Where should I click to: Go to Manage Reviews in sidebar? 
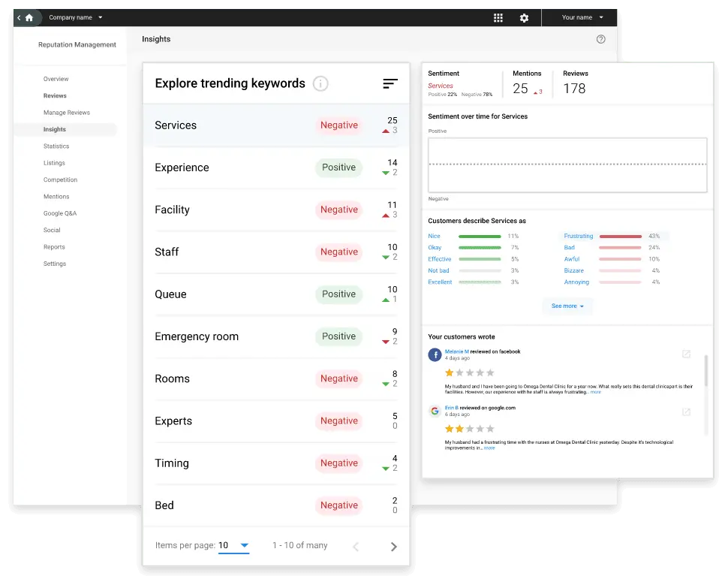point(67,113)
